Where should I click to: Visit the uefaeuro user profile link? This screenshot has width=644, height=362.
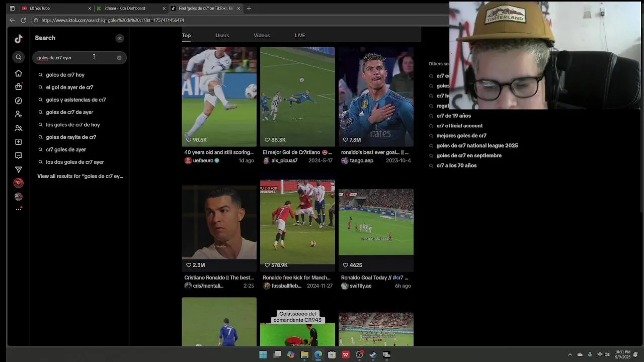point(203,161)
